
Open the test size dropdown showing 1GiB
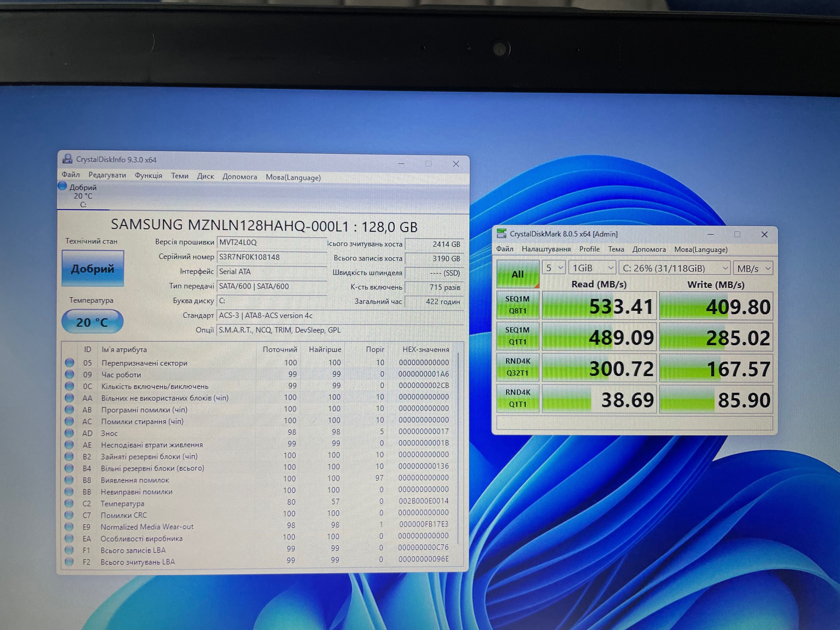point(592,268)
